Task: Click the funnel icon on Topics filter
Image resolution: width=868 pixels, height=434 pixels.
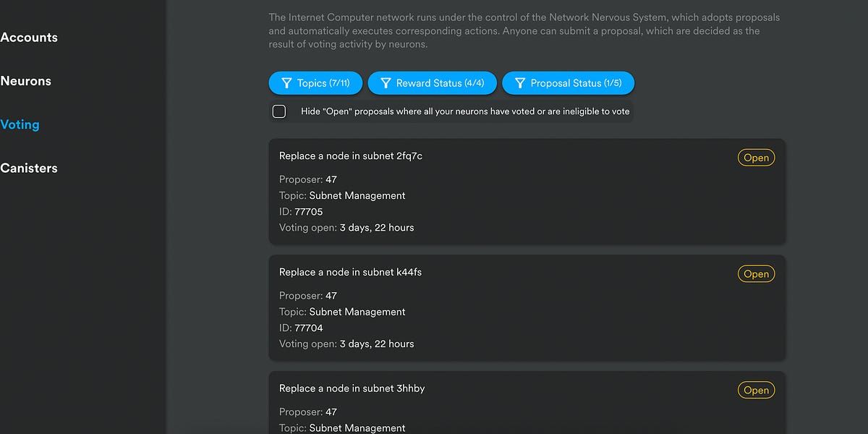Action: tap(285, 82)
